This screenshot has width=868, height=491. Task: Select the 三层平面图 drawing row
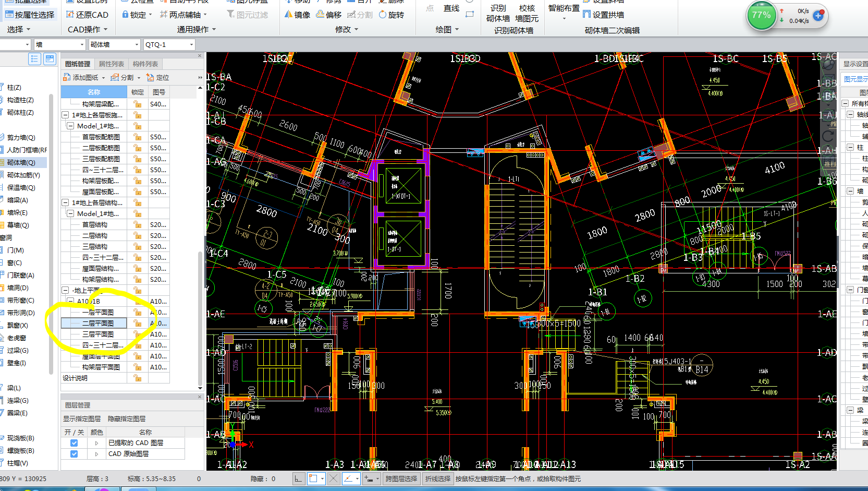pyautogui.click(x=98, y=334)
